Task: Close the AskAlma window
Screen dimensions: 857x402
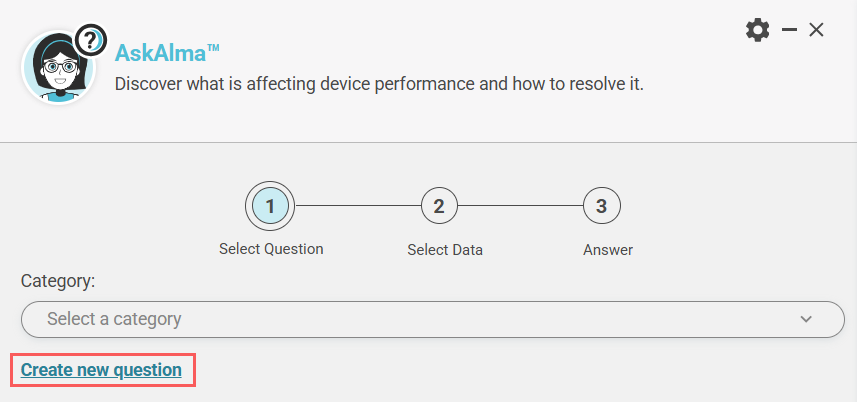Action: click(816, 30)
